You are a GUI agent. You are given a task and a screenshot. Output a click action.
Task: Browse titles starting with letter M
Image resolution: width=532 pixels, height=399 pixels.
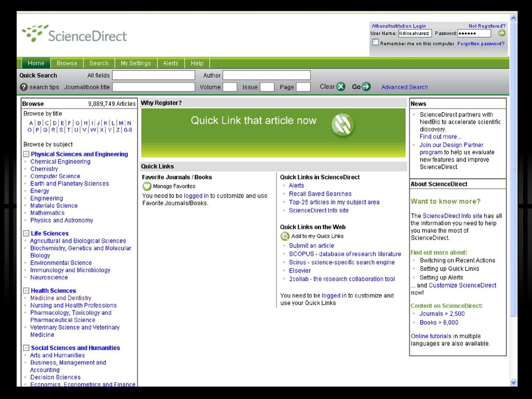point(121,123)
